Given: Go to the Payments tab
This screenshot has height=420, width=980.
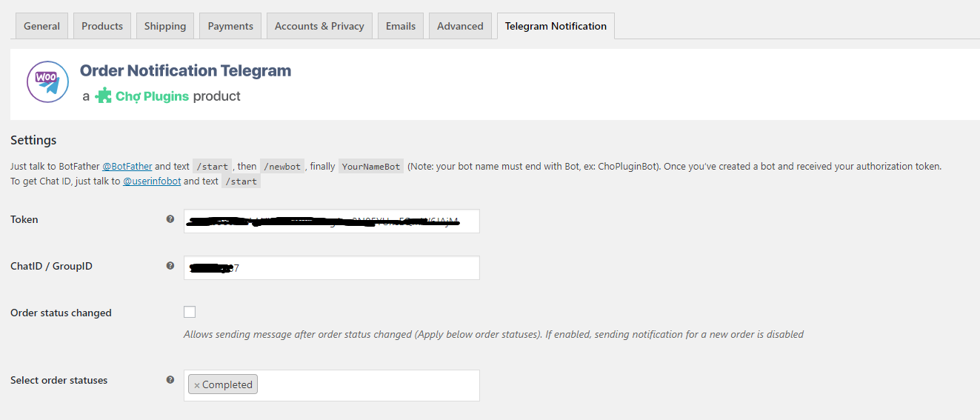Looking at the screenshot, I should coord(230,26).
